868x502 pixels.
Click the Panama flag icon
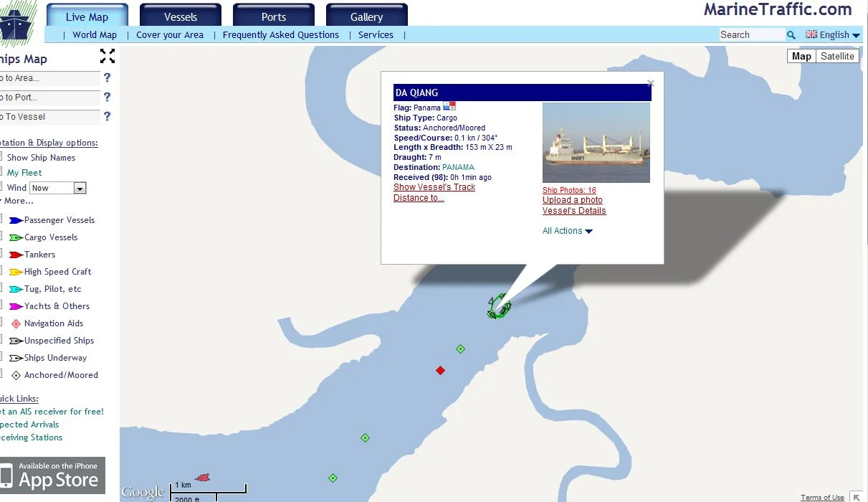449,106
